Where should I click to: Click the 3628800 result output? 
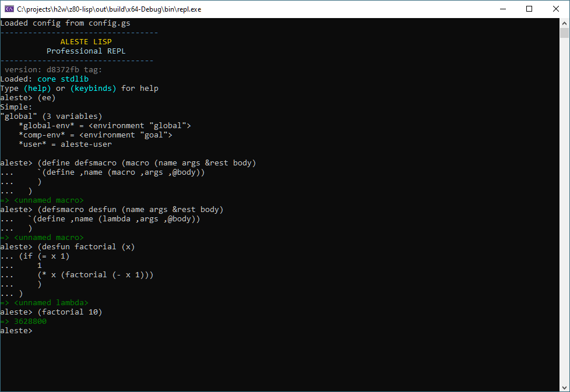pyautogui.click(x=30, y=322)
